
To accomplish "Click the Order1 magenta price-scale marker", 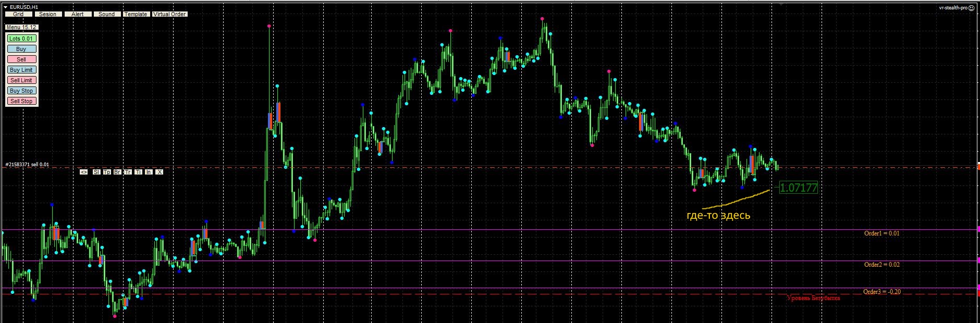I will click(x=978, y=229).
